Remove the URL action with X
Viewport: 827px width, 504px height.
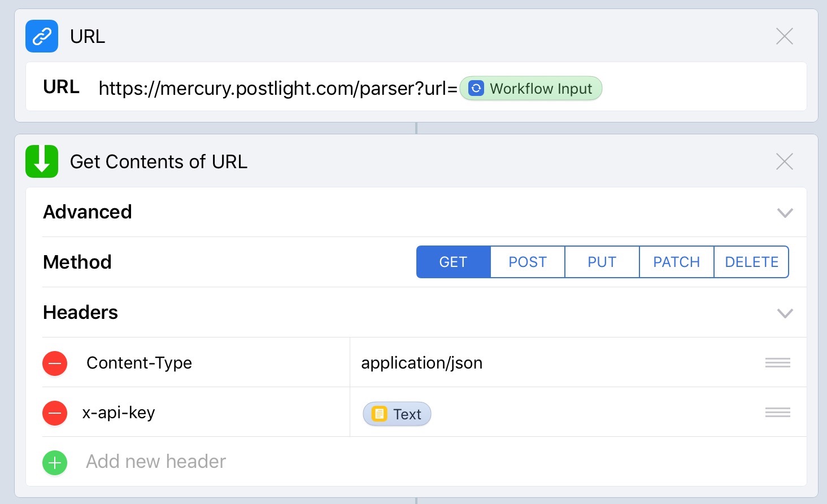click(x=784, y=37)
